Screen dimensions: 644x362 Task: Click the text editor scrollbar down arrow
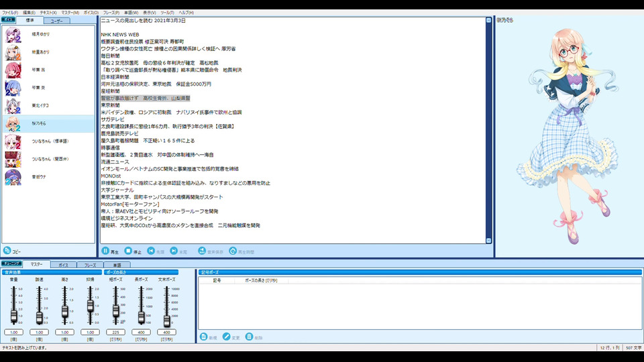coord(489,241)
